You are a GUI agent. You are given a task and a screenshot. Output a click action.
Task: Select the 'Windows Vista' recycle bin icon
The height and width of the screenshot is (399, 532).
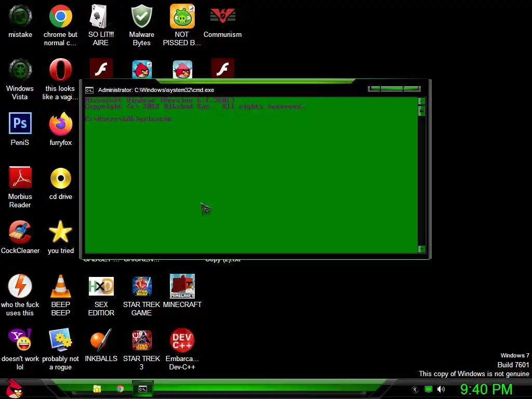click(x=20, y=70)
